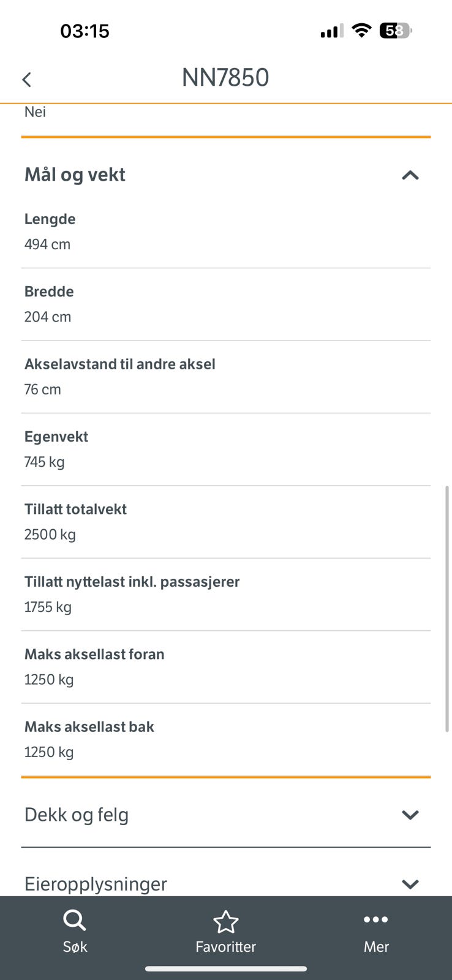The width and height of the screenshot is (452, 980).
Task: Tap the Mål og vekt heading
Action: point(75,175)
